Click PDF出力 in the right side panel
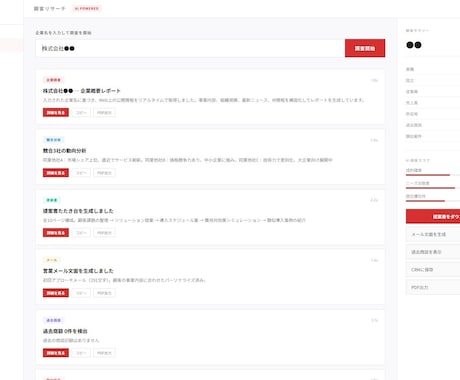Viewport: 460px width, 380px height. click(x=433, y=287)
